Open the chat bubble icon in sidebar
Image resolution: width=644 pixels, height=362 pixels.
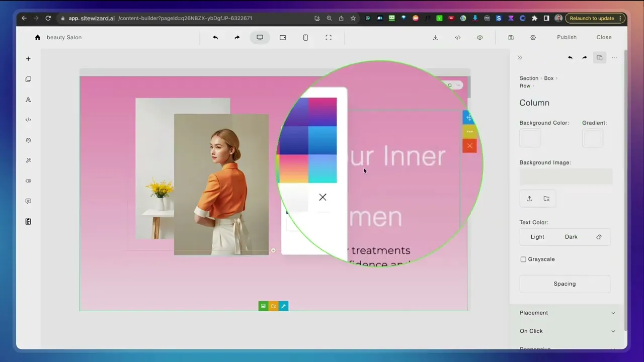click(x=28, y=201)
